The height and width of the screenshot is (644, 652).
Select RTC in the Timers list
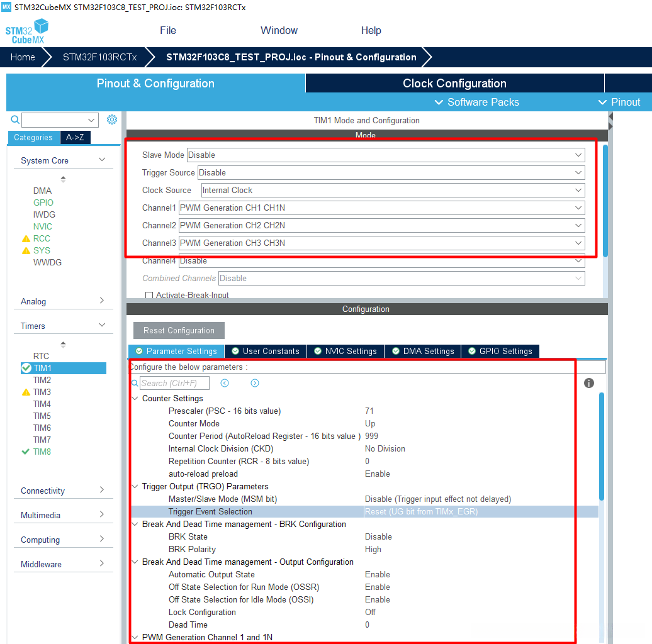[41, 356]
